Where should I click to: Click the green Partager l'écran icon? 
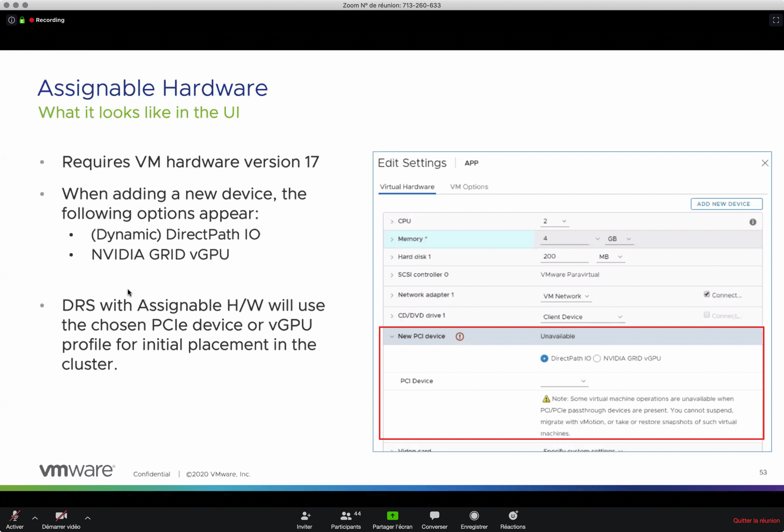[392, 515]
